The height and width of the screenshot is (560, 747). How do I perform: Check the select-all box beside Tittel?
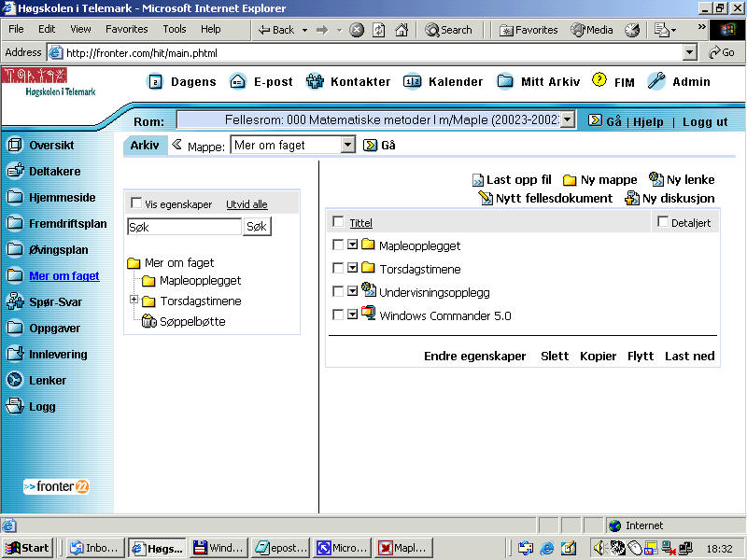pos(338,221)
